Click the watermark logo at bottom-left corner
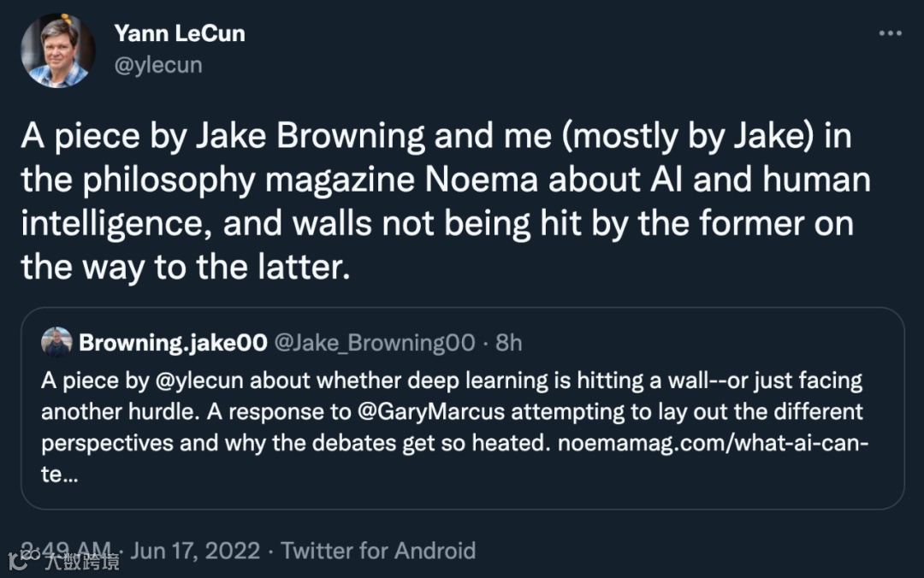The height and width of the screenshot is (578, 924). (x=19, y=561)
